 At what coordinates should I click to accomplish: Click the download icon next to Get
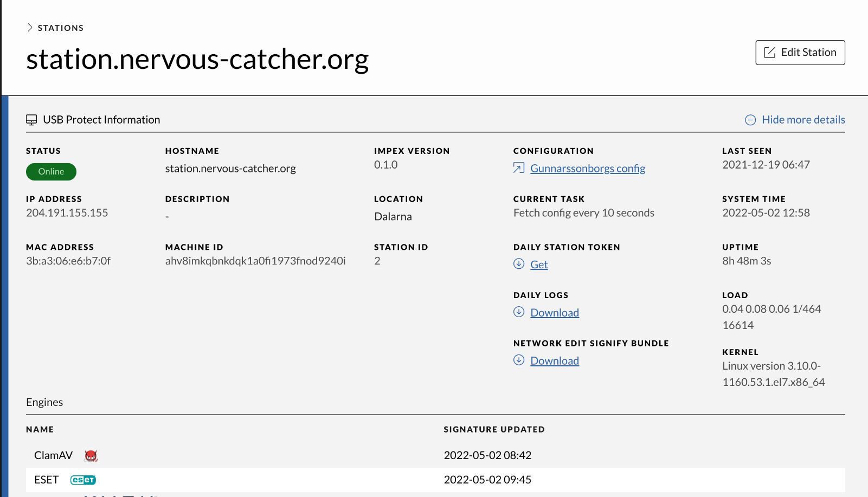point(519,264)
